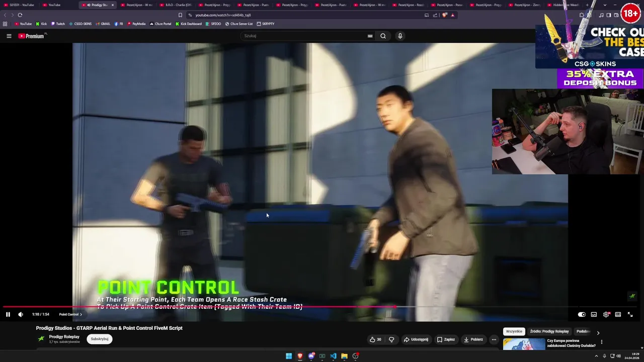Click the YouTube search magnifier button
644x362 pixels.
click(x=383, y=36)
